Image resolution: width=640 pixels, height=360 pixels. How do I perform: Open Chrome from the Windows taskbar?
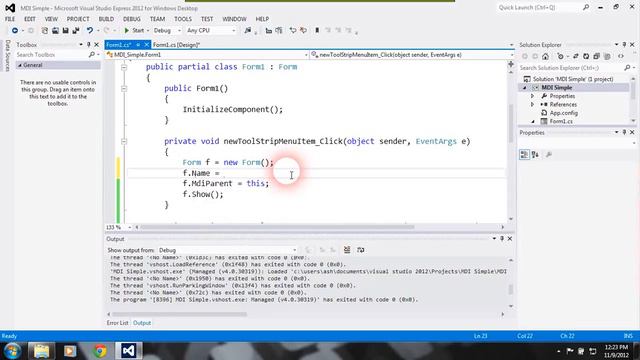coord(99,351)
